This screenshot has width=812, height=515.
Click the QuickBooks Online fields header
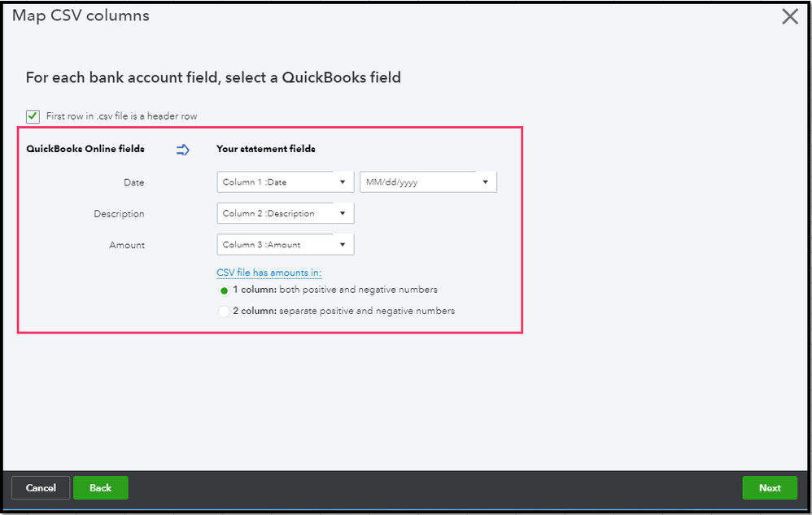pyautogui.click(x=85, y=149)
